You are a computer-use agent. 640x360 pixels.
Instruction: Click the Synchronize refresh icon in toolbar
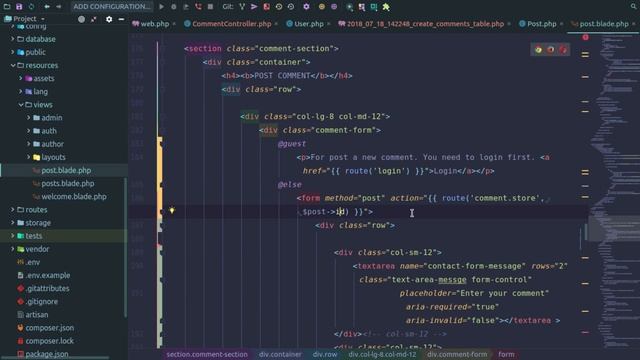pos(31,7)
